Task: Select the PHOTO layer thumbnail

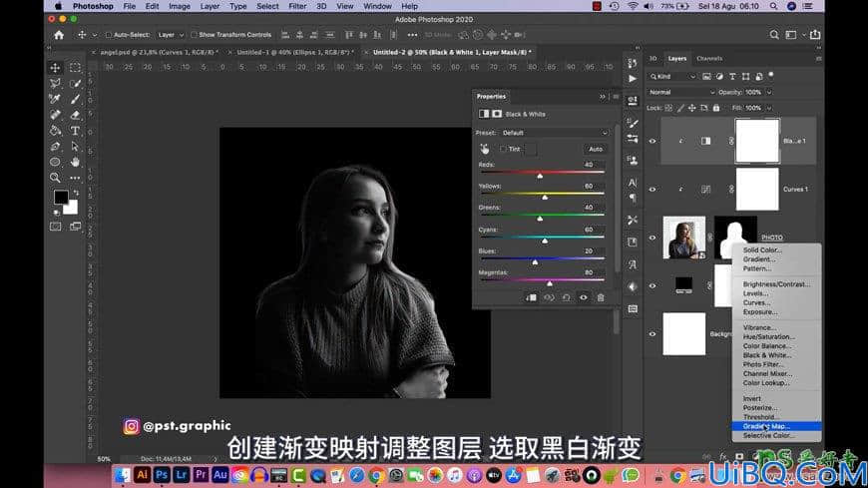Action: (x=684, y=238)
